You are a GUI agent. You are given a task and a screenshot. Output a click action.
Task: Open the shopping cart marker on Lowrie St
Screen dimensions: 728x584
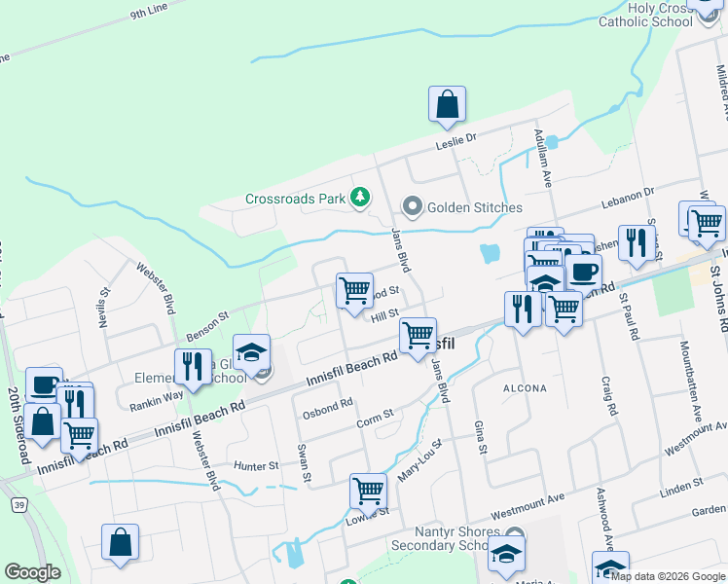[x=368, y=493]
